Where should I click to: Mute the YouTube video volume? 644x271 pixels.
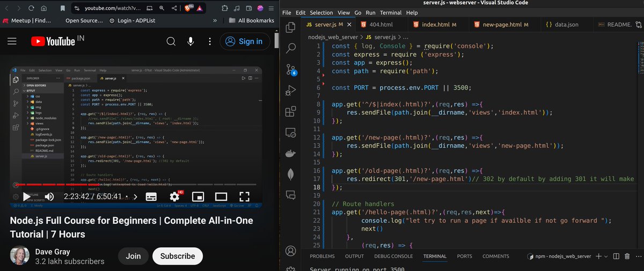point(49,196)
